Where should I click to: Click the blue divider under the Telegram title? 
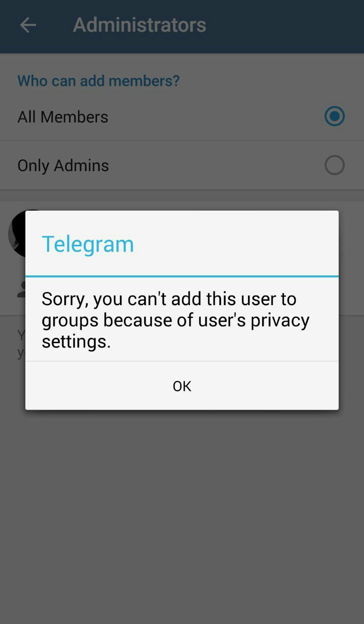click(x=182, y=276)
